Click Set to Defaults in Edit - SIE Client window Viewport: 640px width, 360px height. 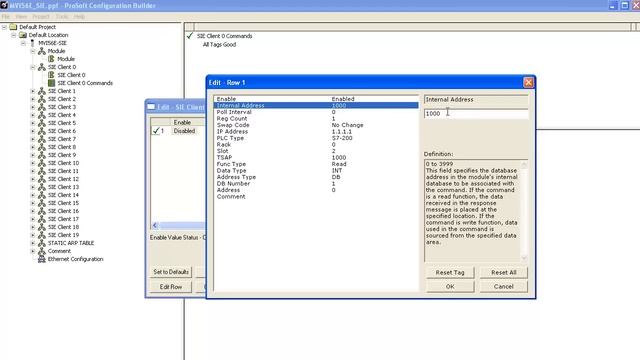click(x=171, y=272)
